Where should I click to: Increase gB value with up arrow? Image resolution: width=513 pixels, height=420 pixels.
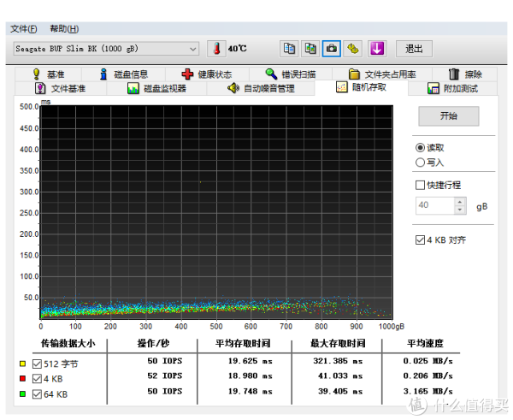pos(460,202)
